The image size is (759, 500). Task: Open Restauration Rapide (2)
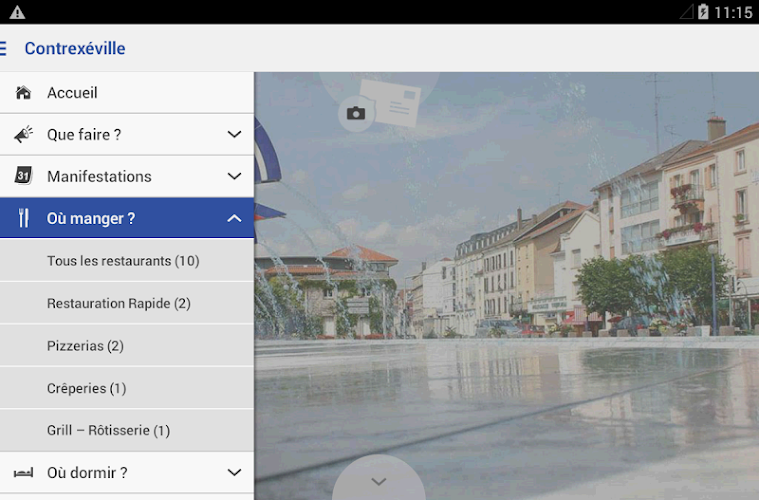127,303
